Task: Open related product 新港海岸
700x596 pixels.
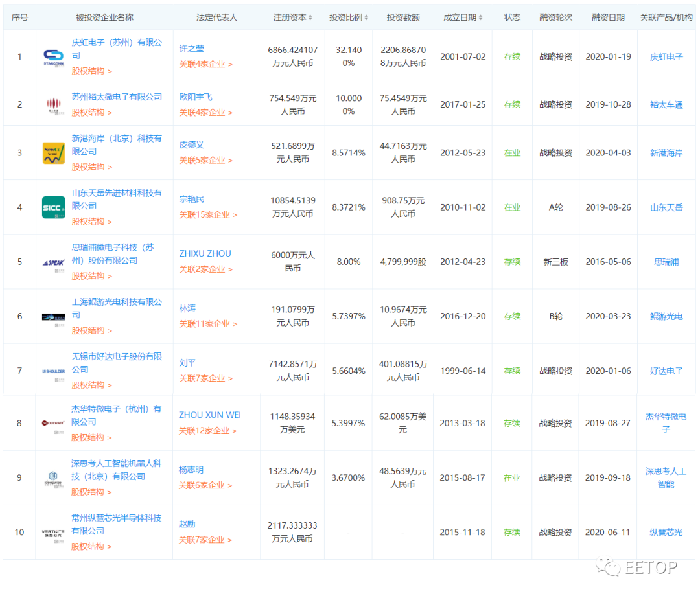Action: tap(666, 153)
